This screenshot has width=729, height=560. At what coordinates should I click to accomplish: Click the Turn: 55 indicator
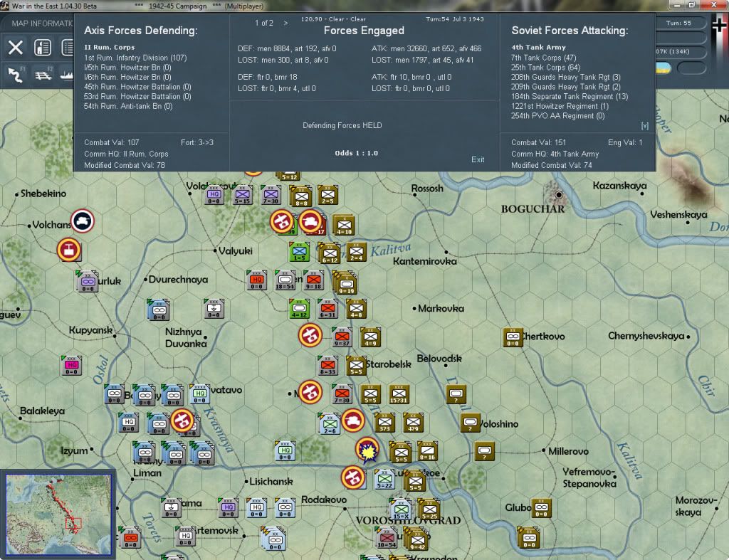coord(678,23)
